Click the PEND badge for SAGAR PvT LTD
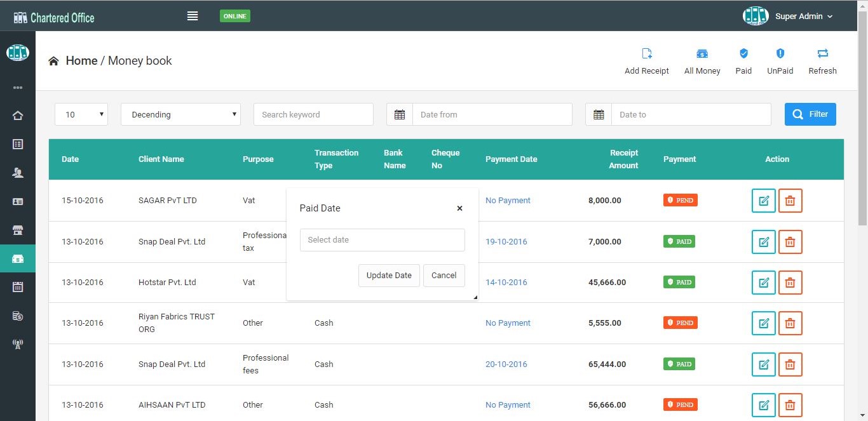Screen dimensions: 868x421 tap(680, 200)
